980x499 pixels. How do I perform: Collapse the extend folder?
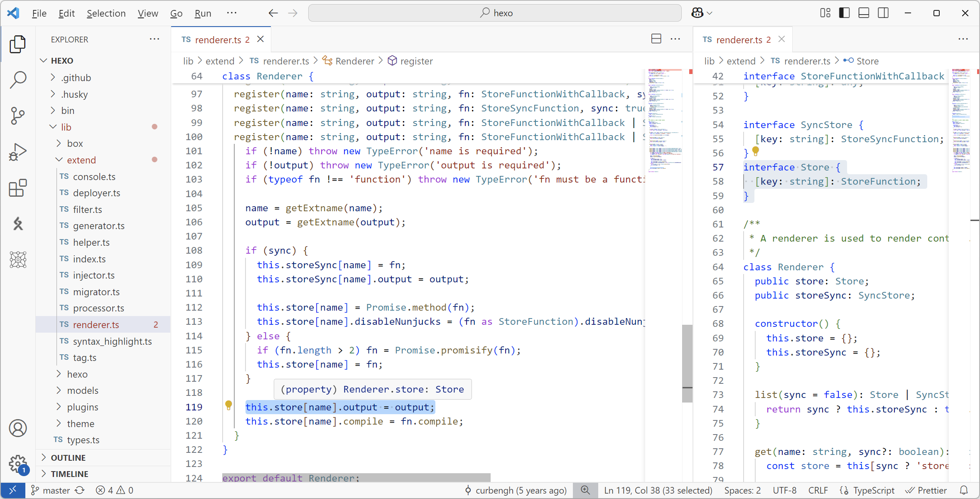[x=81, y=160]
